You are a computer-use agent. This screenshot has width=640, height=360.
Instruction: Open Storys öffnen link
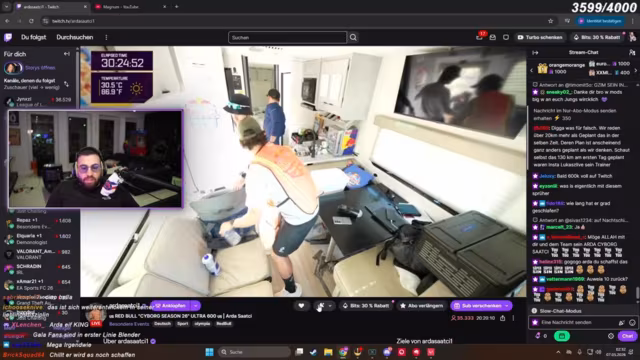40,68
